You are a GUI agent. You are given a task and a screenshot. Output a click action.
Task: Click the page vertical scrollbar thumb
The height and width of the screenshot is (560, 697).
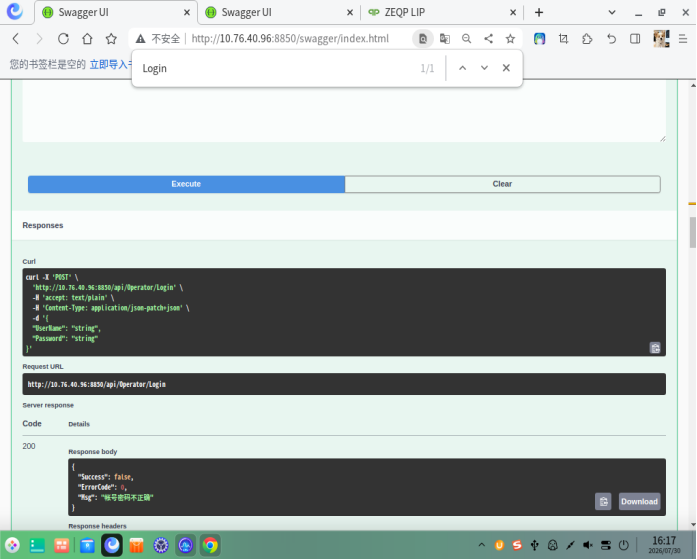[693, 232]
